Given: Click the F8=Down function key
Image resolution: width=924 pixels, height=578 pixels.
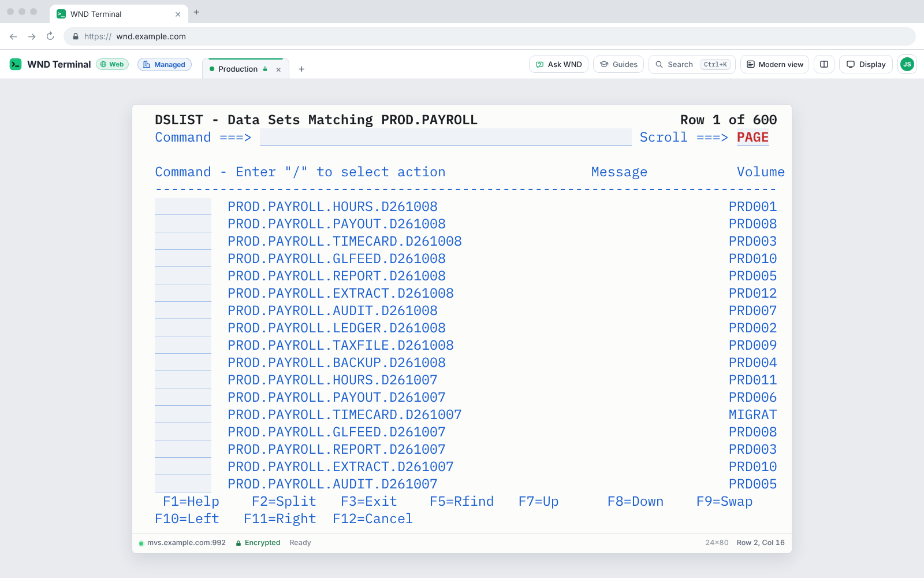Looking at the screenshot, I should pyautogui.click(x=636, y=501).
